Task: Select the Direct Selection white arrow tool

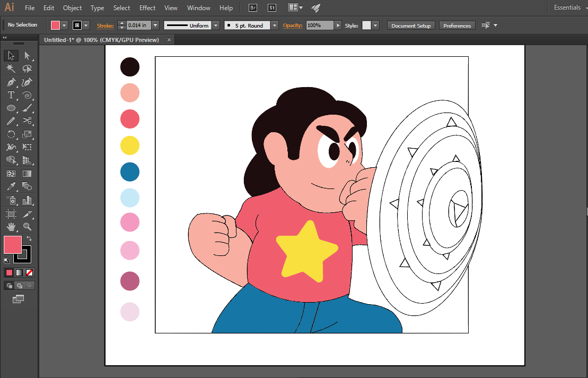Action: coord(27,56)
